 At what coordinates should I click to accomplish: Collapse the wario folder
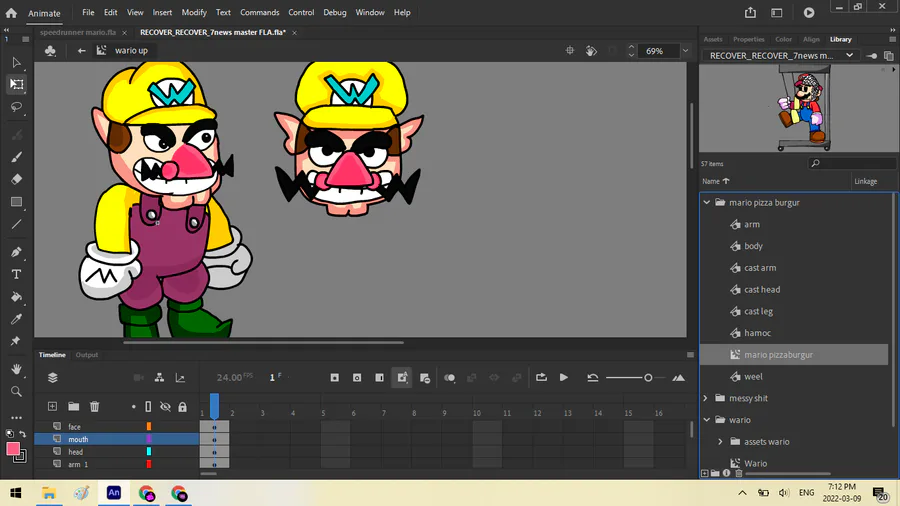(x=707, y=420)
